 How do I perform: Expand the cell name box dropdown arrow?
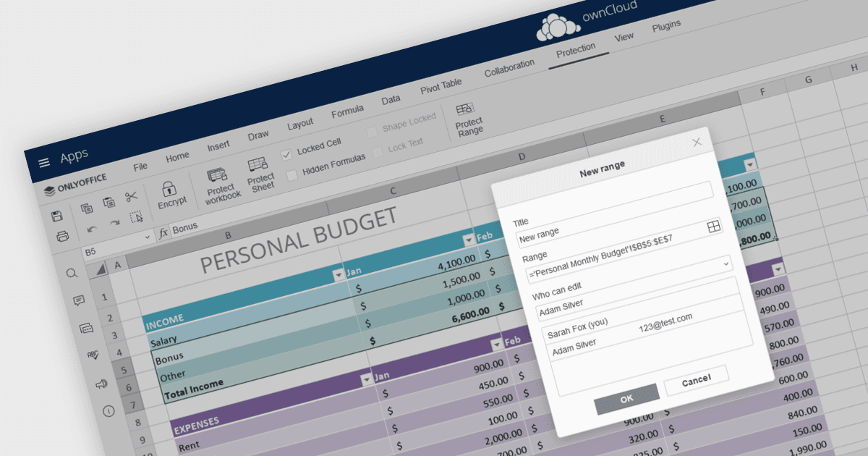coord(148,236)
